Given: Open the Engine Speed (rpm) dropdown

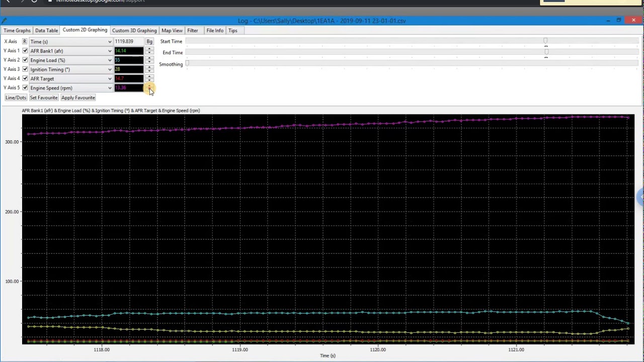Looking at the screenshot, I should (x=70, y=88).
